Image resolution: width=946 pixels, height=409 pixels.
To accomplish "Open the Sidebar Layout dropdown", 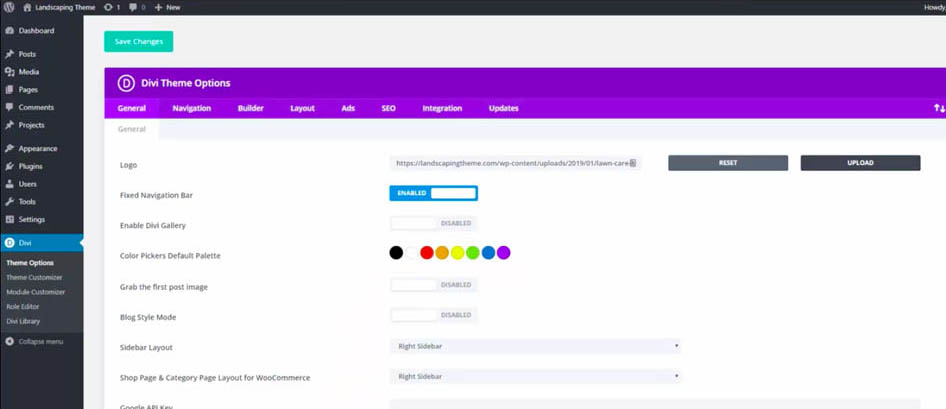I will [536, 346].
